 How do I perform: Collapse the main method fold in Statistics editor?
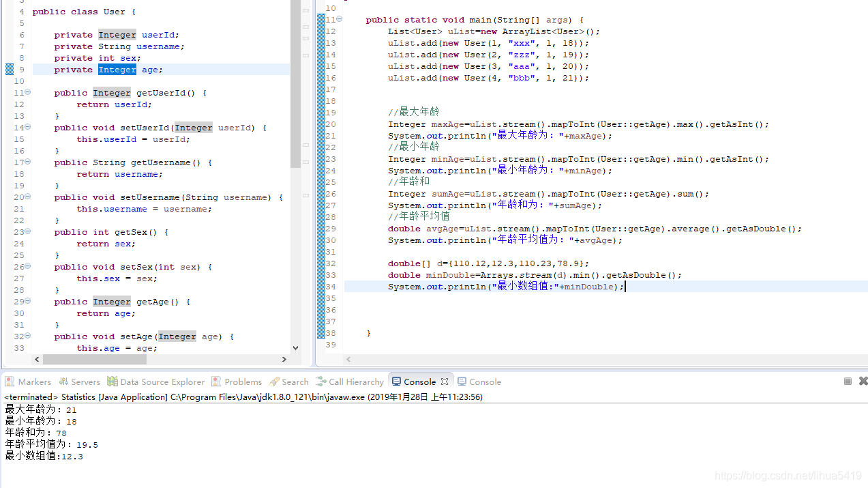click(340, 19)
